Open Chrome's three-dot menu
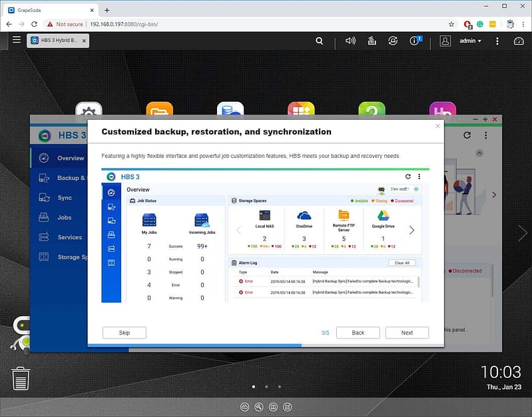This screenshot has height=417, width=532. pyautogui.click(x=523, y=24)
